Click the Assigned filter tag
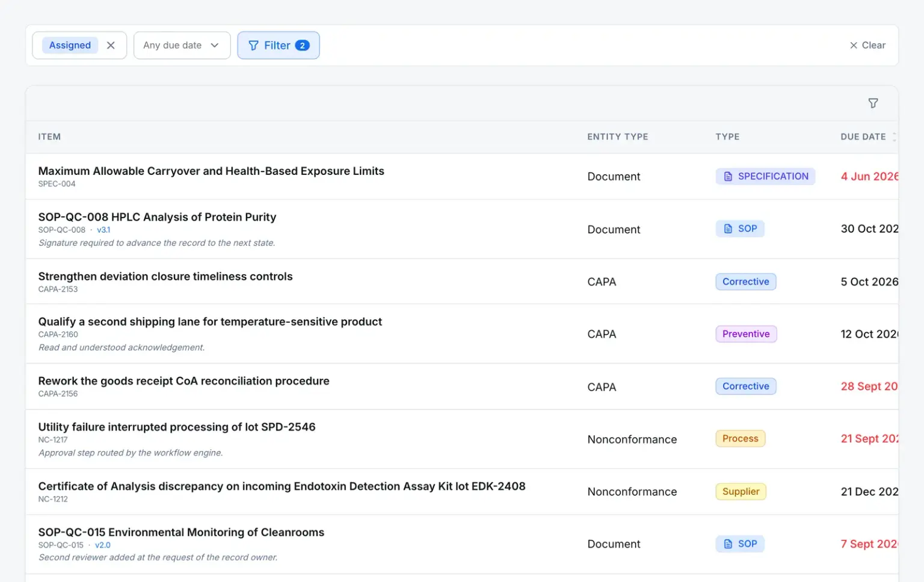 pyautogui.click(x=70, y=45)
